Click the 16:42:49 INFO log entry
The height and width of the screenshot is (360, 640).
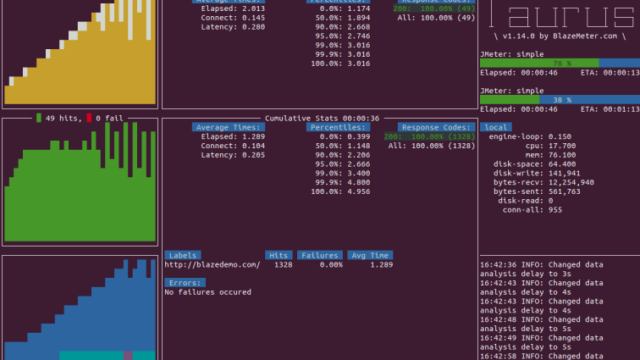[542, 342]
